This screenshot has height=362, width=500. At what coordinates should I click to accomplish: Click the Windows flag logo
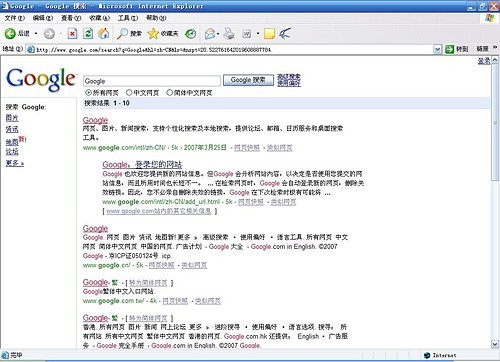(489, 18)
